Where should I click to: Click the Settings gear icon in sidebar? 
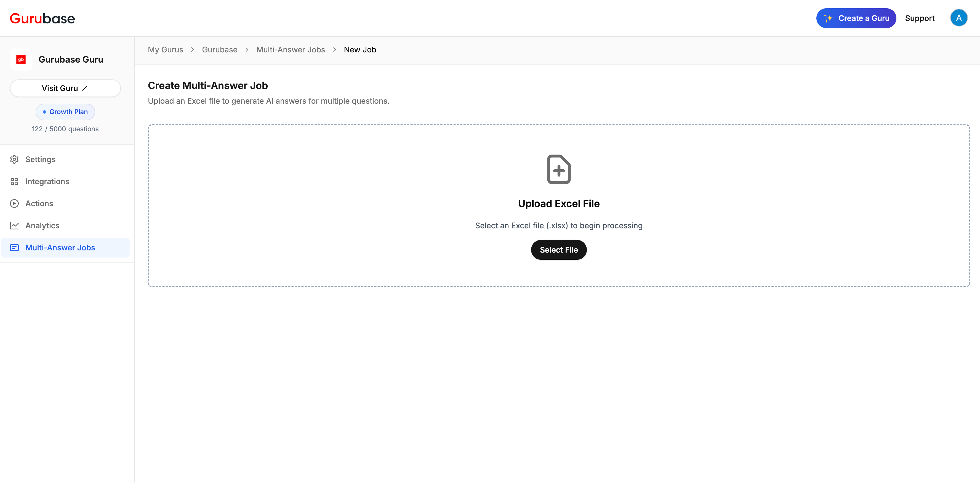(14, 159)
